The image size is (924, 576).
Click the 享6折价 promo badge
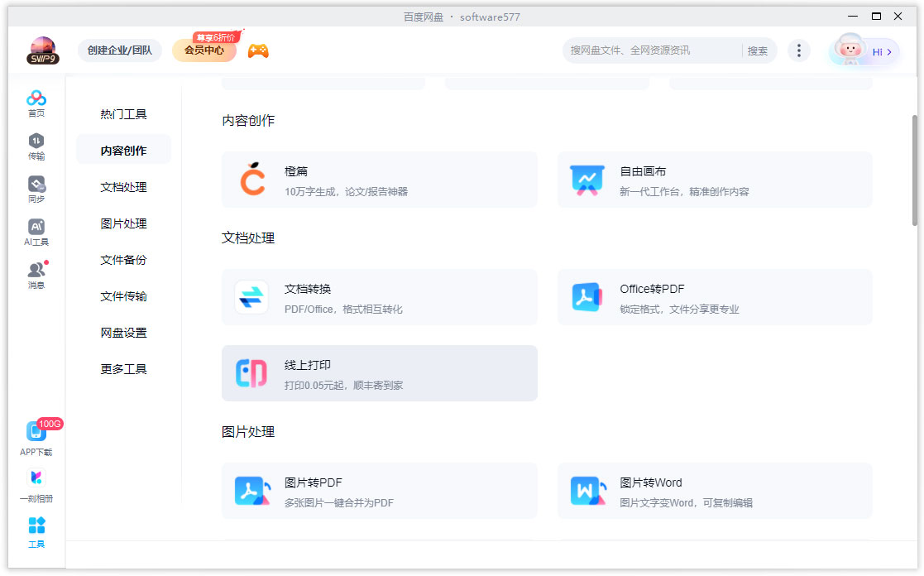[x=217, y=36]
